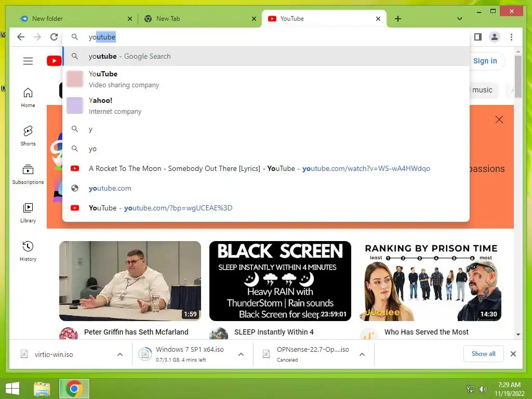This screenshot has height=399, width=532.
Task: Open the youtube.com/?bp=wgUCEAE%3D suggestion
Action: click(266, 208)
